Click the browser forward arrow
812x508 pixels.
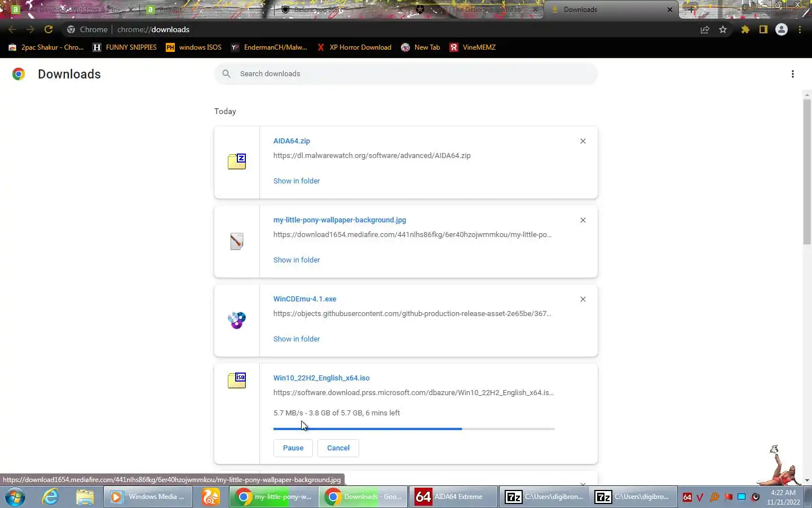point(30,29)
